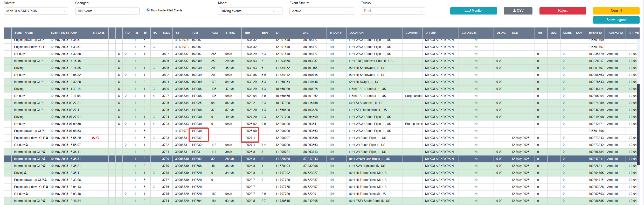This screenshot has height=205, width=644.
Task: Click the Show Legend button
Action: [616, 20]
